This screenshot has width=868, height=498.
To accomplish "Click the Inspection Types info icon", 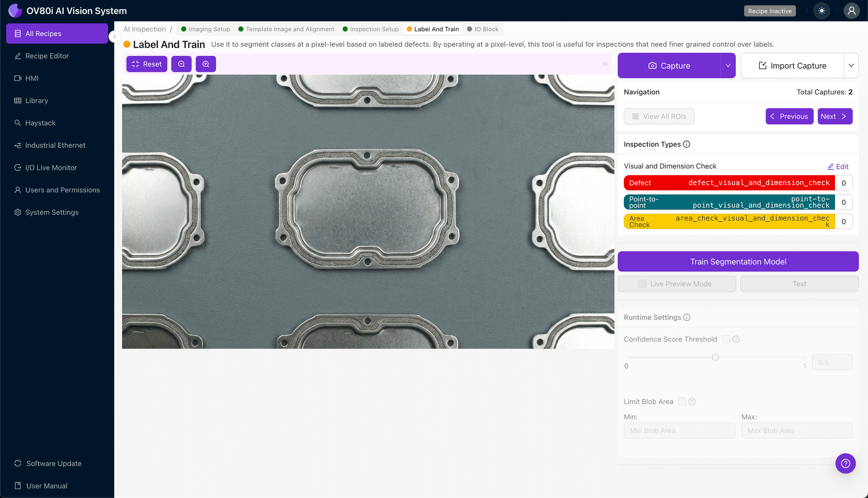I will tap(687, 144).
